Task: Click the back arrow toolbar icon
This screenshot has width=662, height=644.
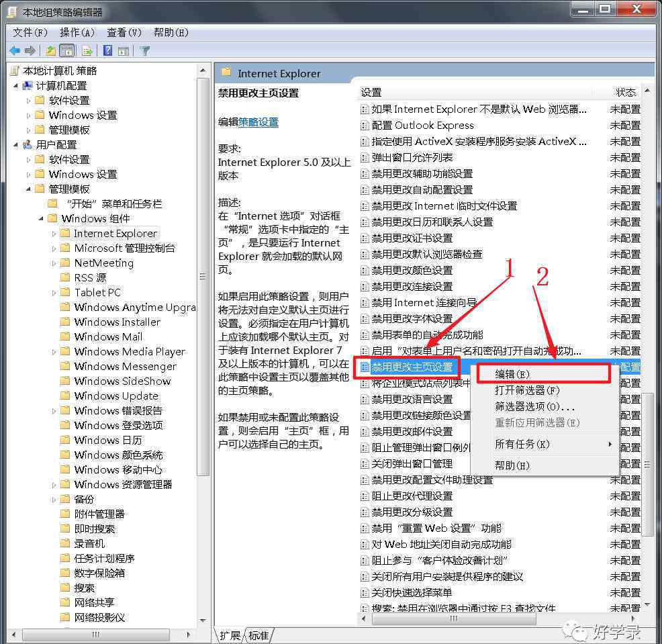Action: coord(15,50)
